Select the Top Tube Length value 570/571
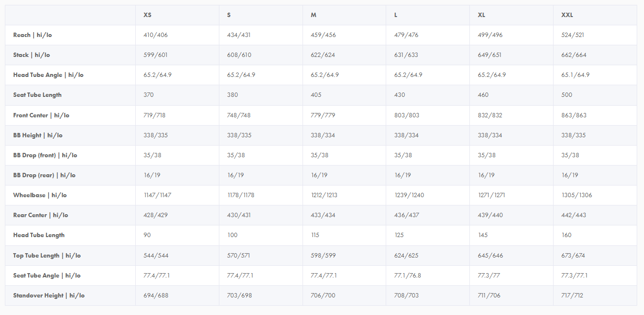This screenshot has width=644, height=315. (239, 256)
